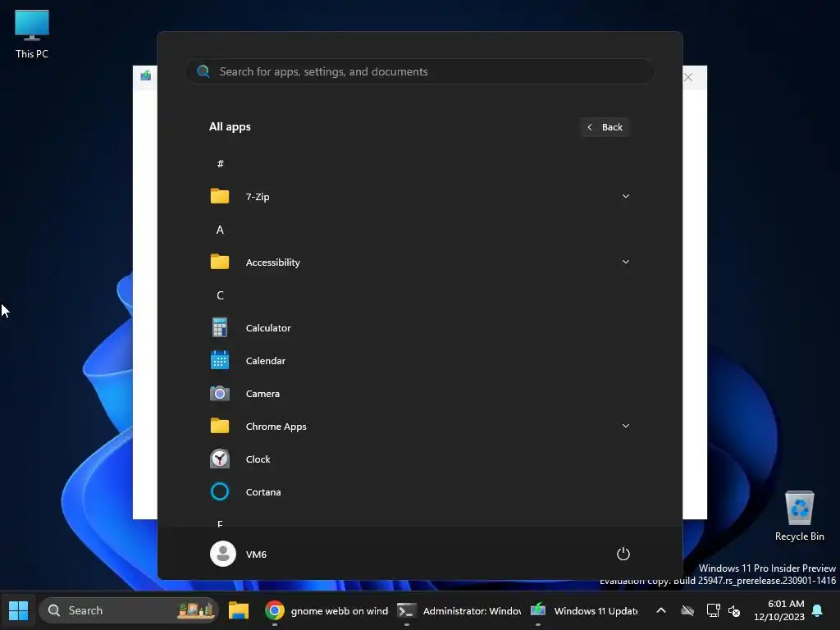
Task: Open the Calendar app icon
Action: [220, 360]
